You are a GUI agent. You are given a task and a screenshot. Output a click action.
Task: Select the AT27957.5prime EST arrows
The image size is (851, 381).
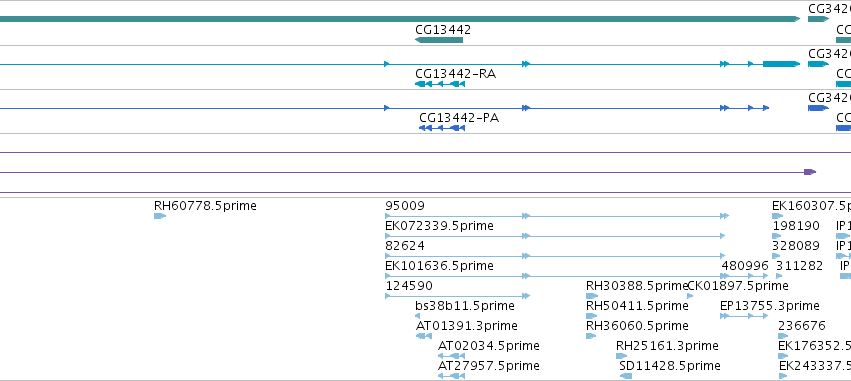pyautogui.click(x=452, y=376)
